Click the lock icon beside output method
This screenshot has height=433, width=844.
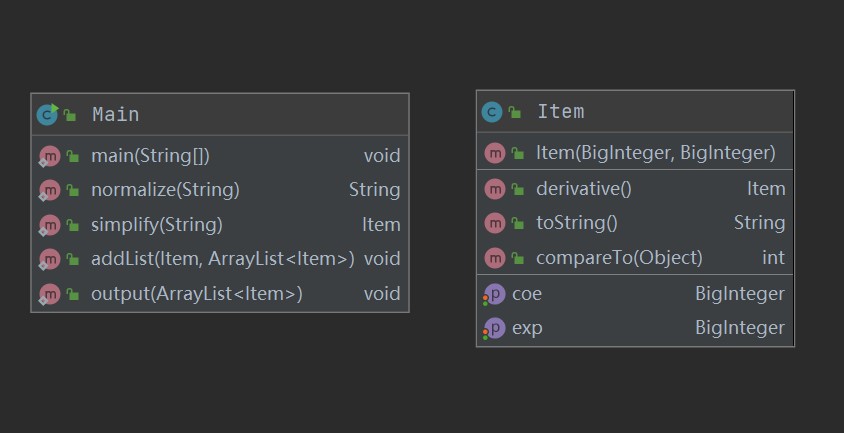(73, 294)
